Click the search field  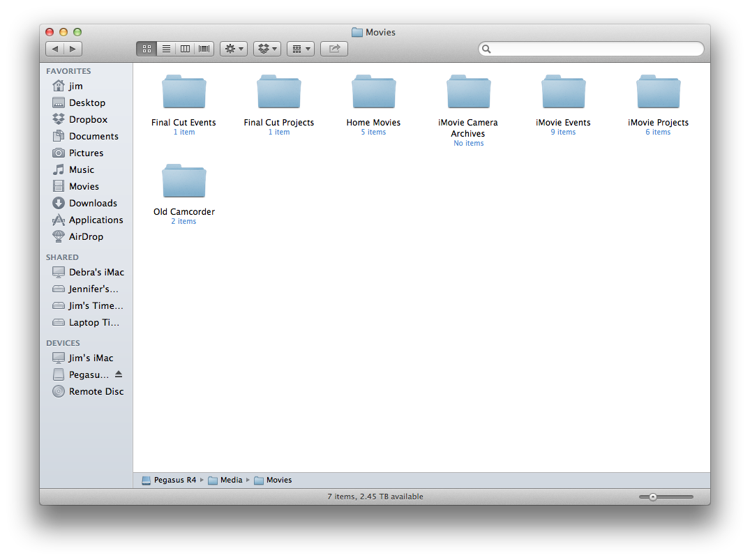591,49
